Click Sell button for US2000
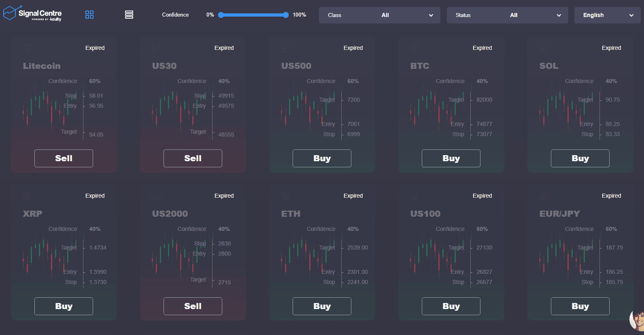Screen dimensions: 644x335 point(193,306)
